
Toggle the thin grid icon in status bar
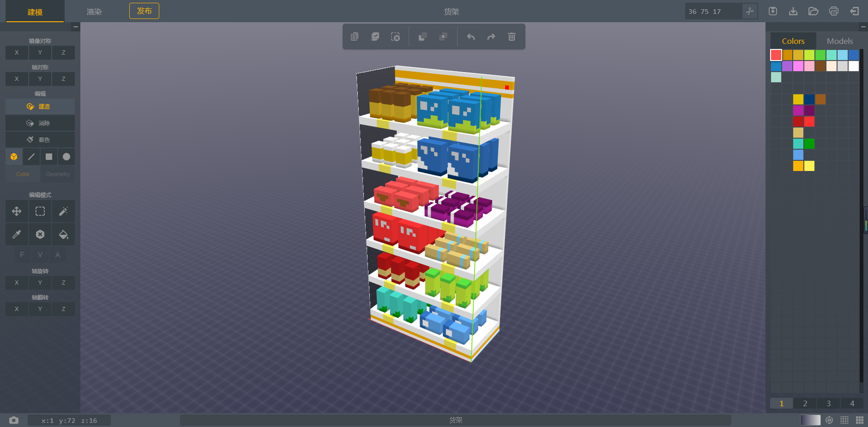pyautogui.click(x=844, y=420)
